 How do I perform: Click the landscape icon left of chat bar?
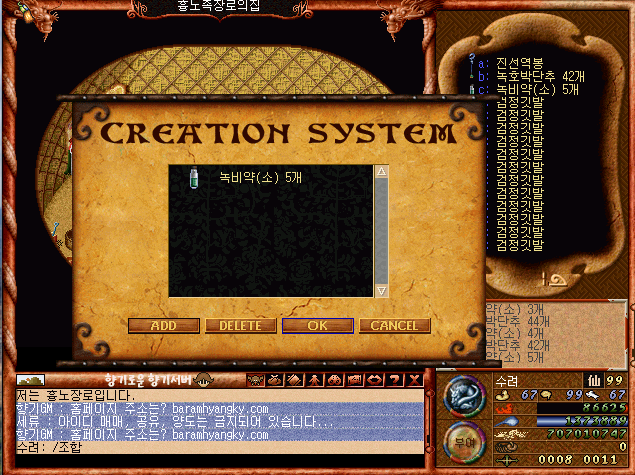[x=32, y=381]
